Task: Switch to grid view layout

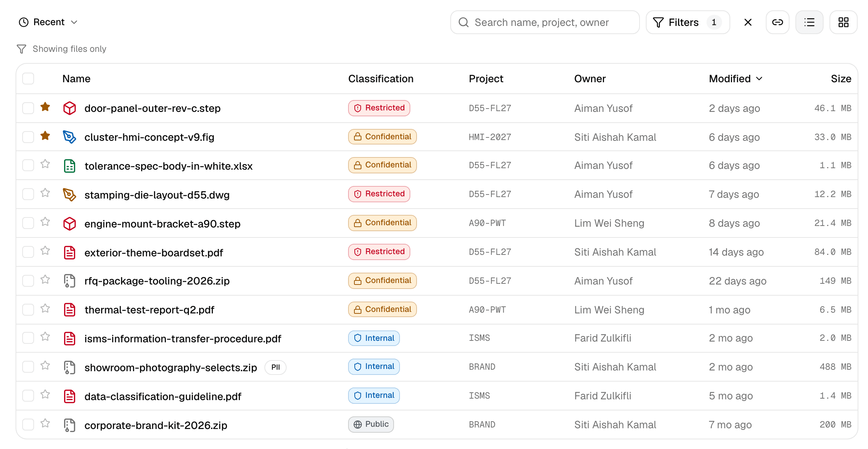Action: 844,22
